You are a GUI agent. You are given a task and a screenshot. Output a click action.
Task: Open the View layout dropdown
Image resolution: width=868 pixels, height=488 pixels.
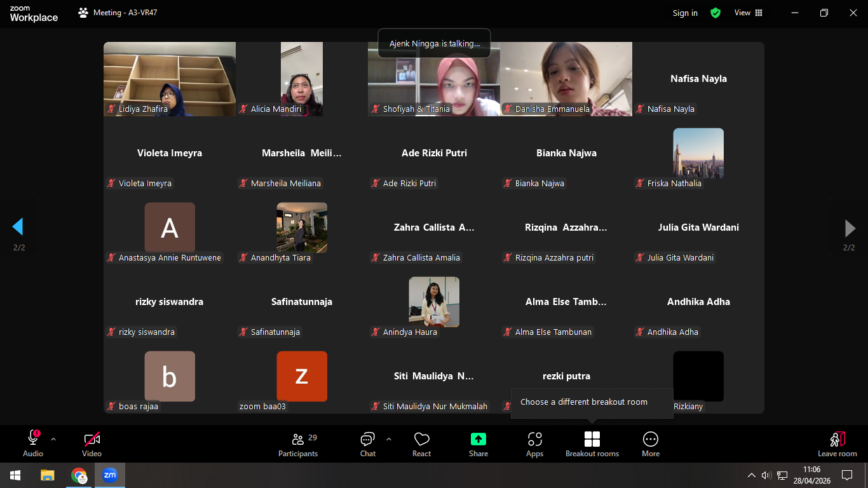click(x=749, y=13)
